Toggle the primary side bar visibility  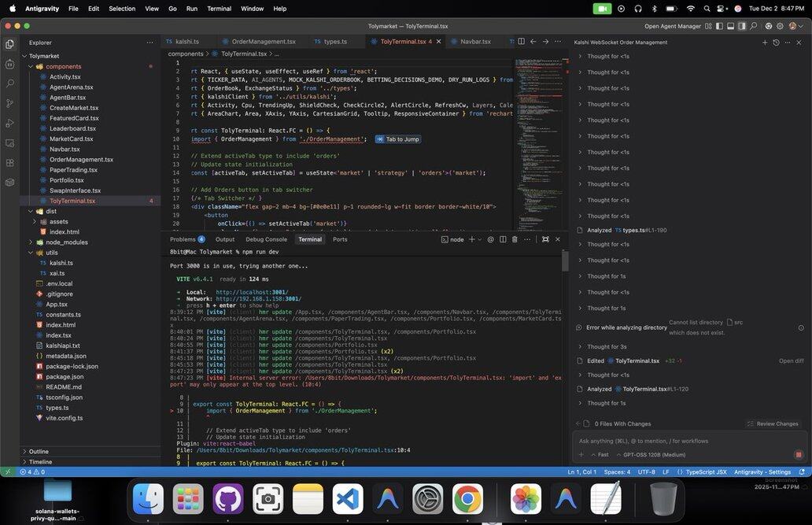coord(719,26)
